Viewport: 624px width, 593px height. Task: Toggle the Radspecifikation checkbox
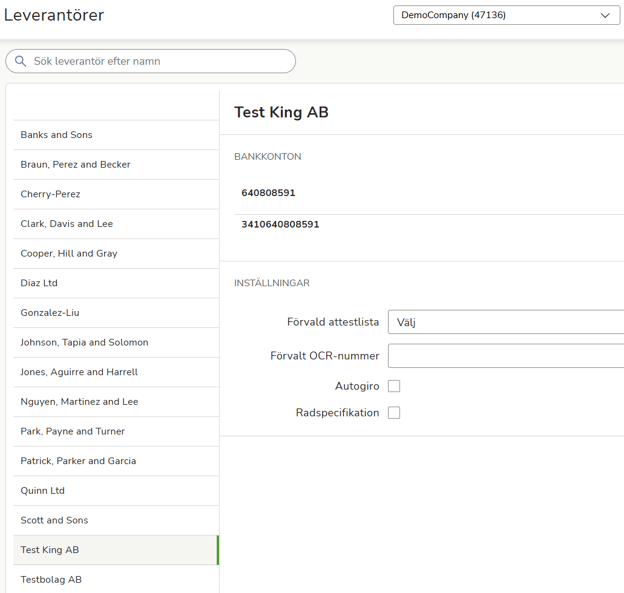[x=394, y=413]
